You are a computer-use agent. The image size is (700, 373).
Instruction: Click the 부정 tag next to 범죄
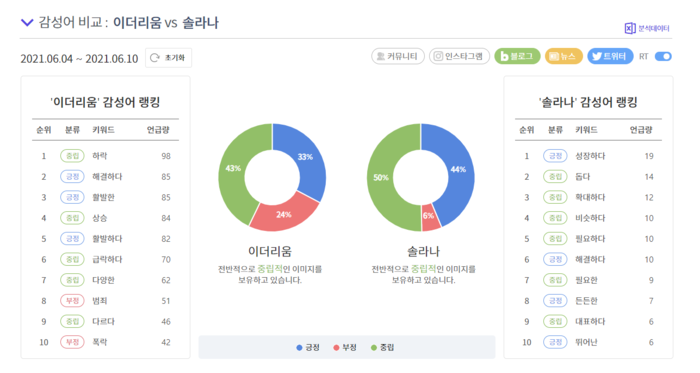pyautogui.click(x=72, y=301)
